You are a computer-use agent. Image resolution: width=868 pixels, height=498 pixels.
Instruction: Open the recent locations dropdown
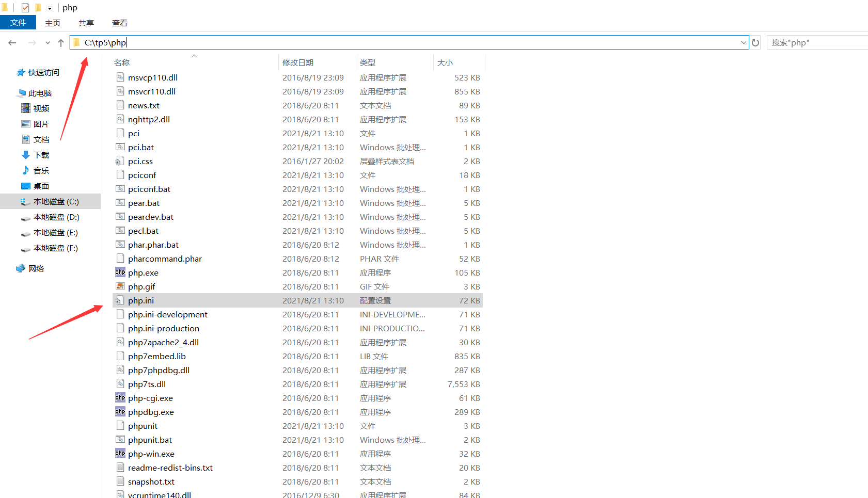(x=48, y=43)
